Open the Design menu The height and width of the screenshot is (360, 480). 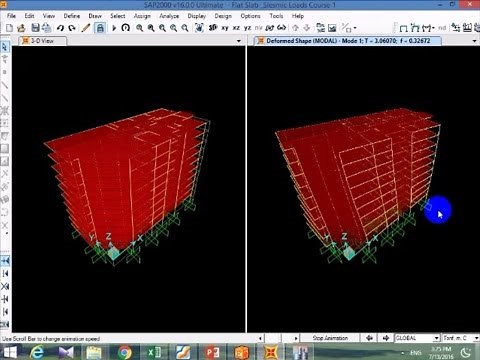click(x=223, y=16)
